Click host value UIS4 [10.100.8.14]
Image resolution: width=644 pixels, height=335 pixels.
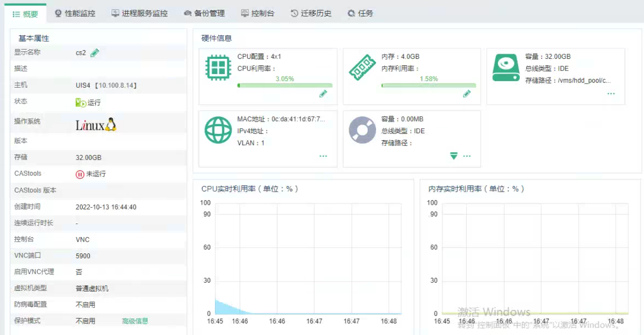coord(107,86)
